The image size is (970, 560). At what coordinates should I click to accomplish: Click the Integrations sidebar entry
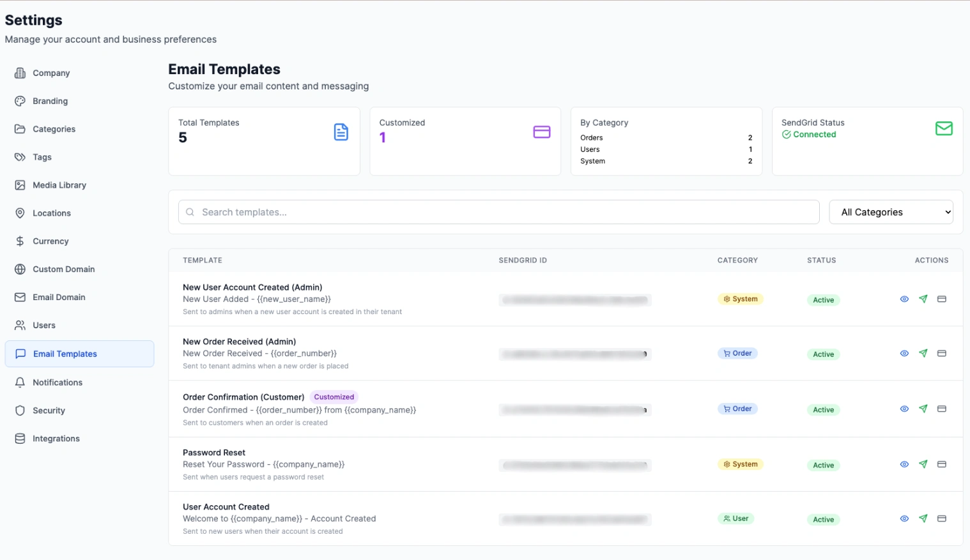click(x=56, y=439)
